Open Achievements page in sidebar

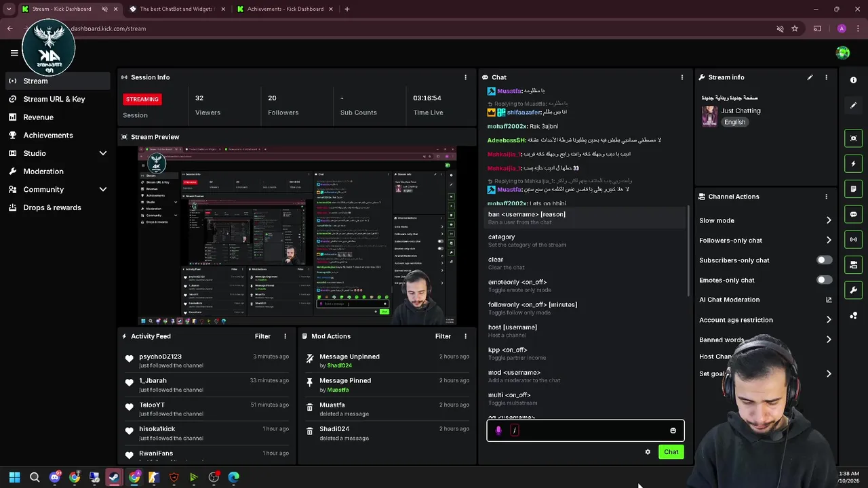(57, 135)
